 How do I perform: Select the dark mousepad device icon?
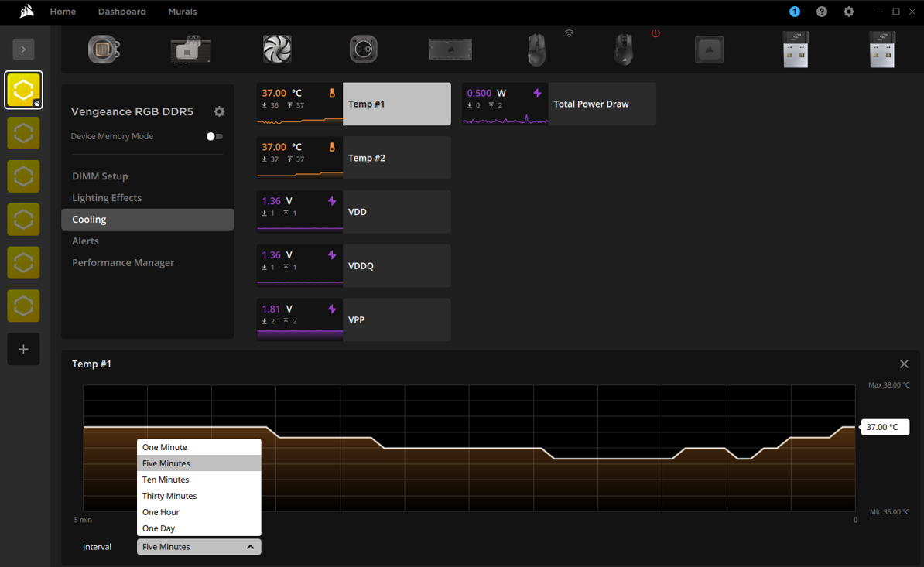pos(710,50)
